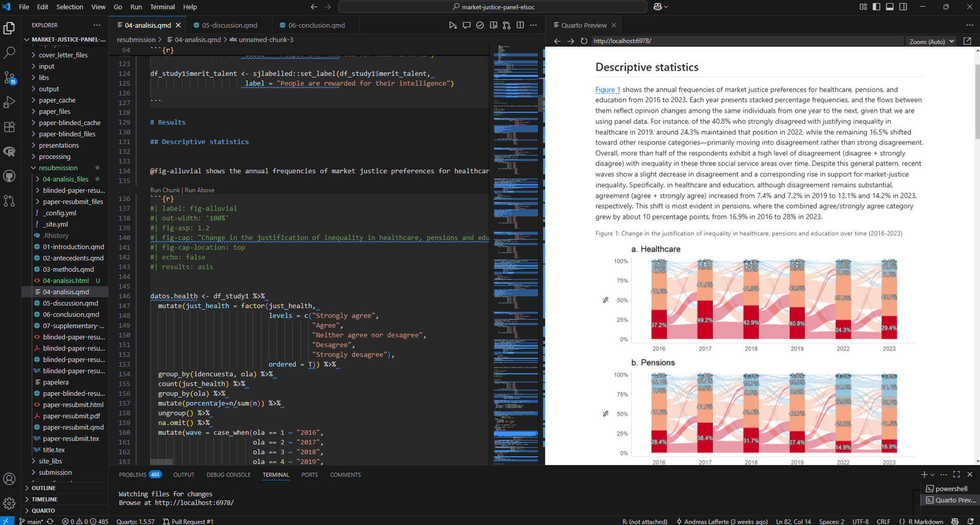Image resolution: width=980 pixels, height=525 pixels.
Task: Open Run and Debug view
Action: 9,102
